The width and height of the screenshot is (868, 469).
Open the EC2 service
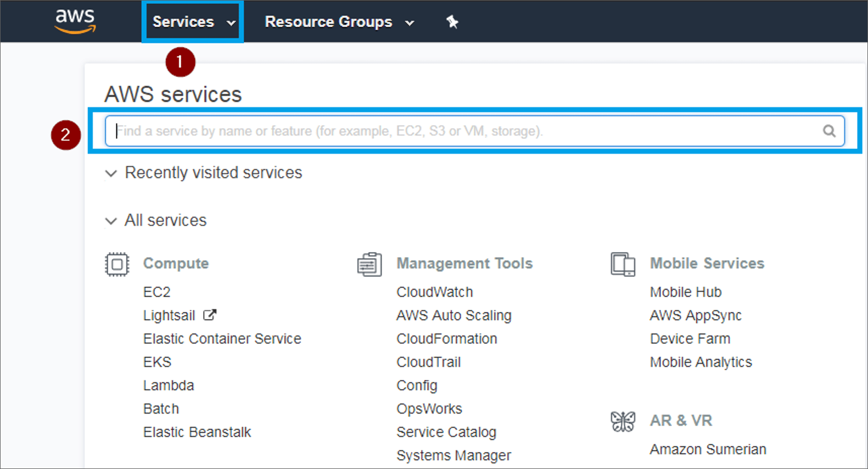[x=157, y=292]
